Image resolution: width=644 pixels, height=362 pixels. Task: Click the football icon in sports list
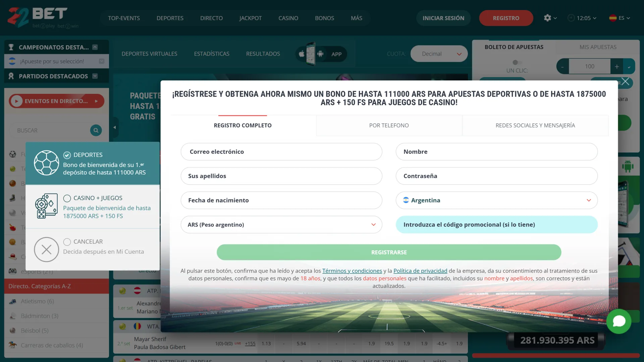pyautogui.click(x=13, y=154)
